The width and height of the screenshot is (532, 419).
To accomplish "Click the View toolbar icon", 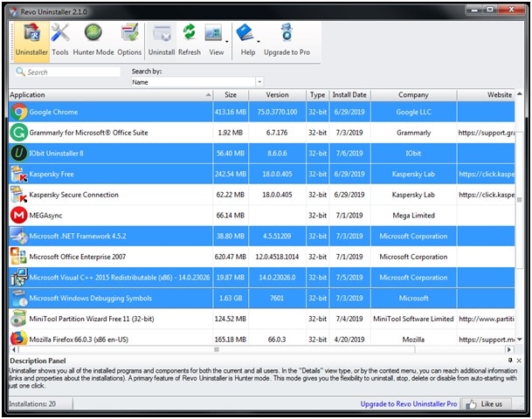I will (214, 33).
